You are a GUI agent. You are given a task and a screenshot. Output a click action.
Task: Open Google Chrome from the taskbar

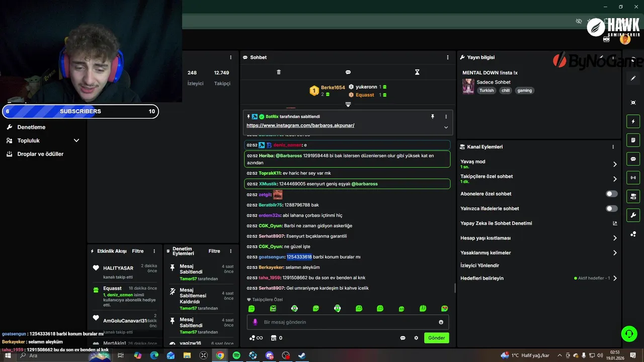click(x=220, y=355)
